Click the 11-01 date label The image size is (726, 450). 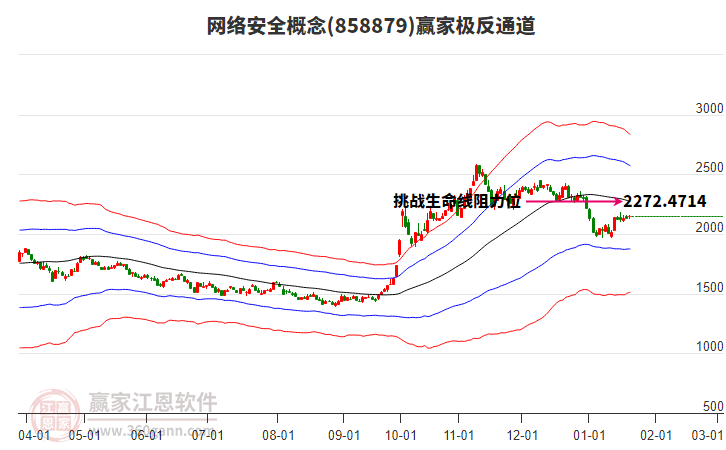[x=459, y=436]
